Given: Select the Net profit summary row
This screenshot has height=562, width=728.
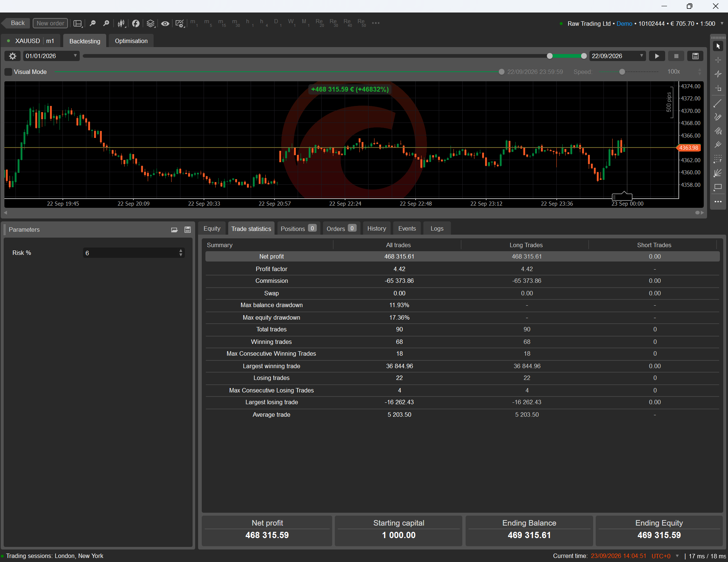Looking at the screenshot, I should pos(462,256).
